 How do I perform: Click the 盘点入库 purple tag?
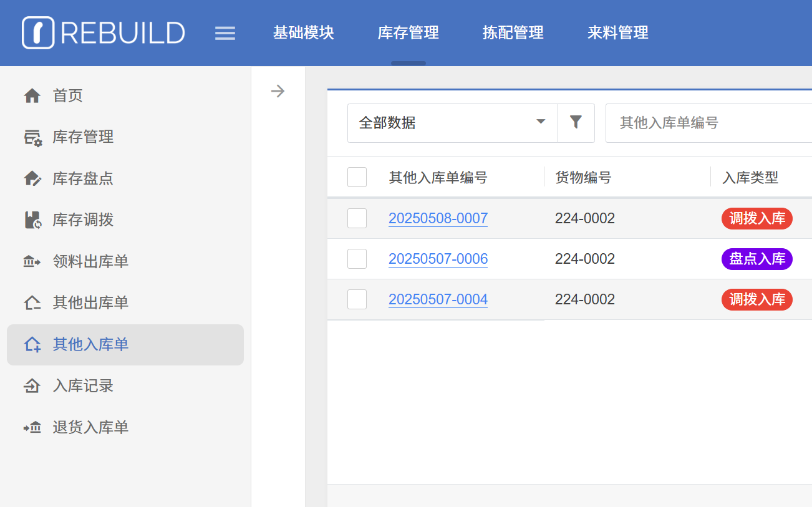pyautogui.click(x=756, y=259)
